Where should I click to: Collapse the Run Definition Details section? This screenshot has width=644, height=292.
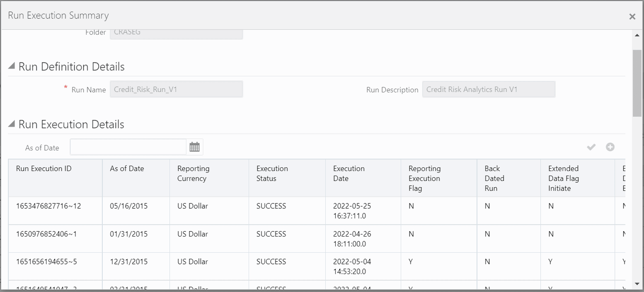(12, 65)
